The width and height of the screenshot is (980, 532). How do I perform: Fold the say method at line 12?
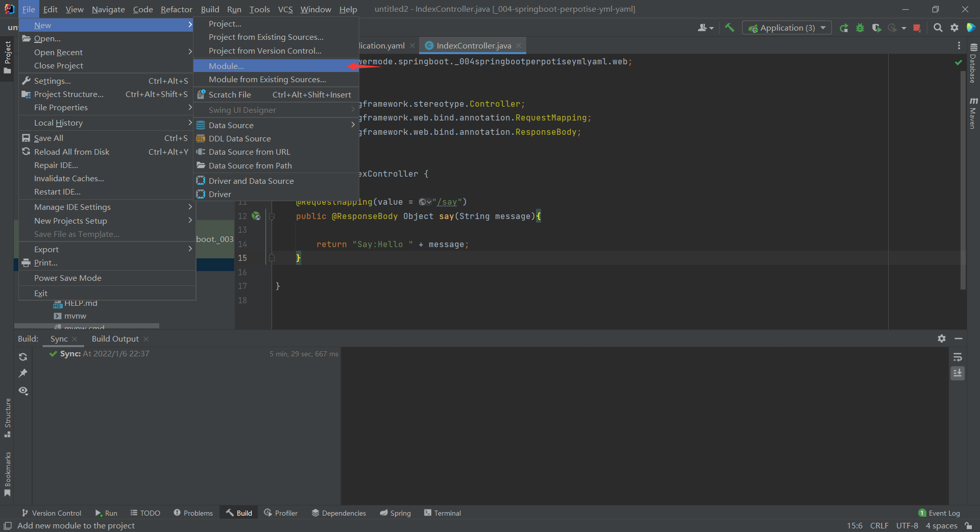coord(272,216)
